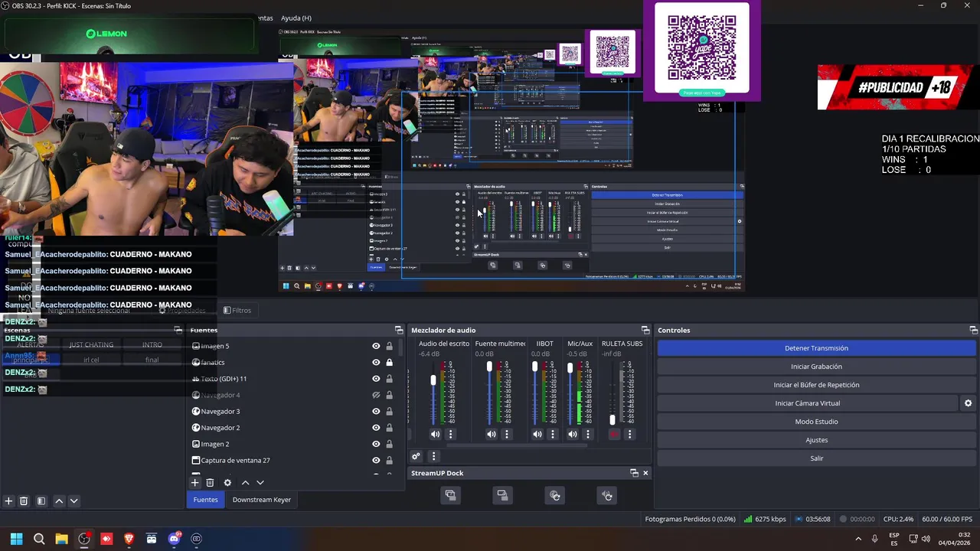The height and width of the screenshot is (551, 980).
Task: Unlock the fanatics source
Action: [x=389, y=363]
